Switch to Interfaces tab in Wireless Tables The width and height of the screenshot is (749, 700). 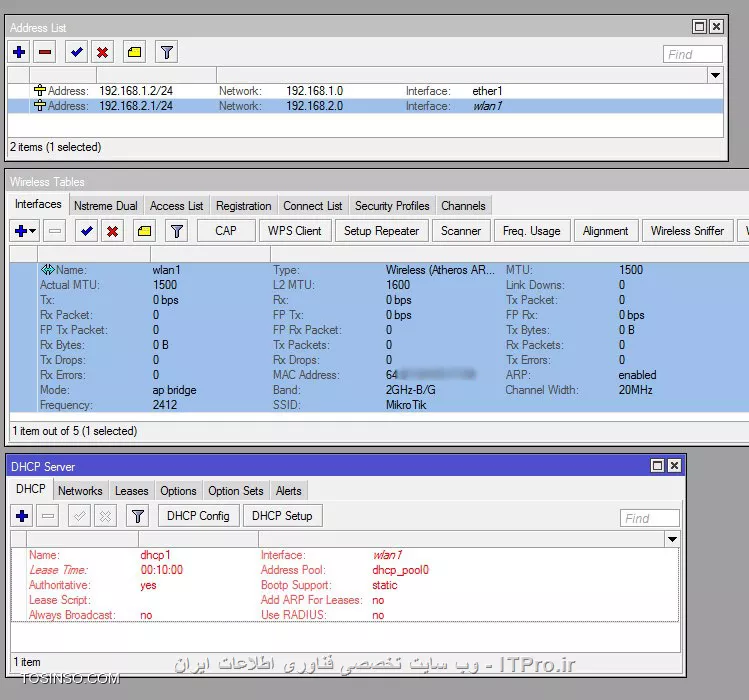click(38, 205)
